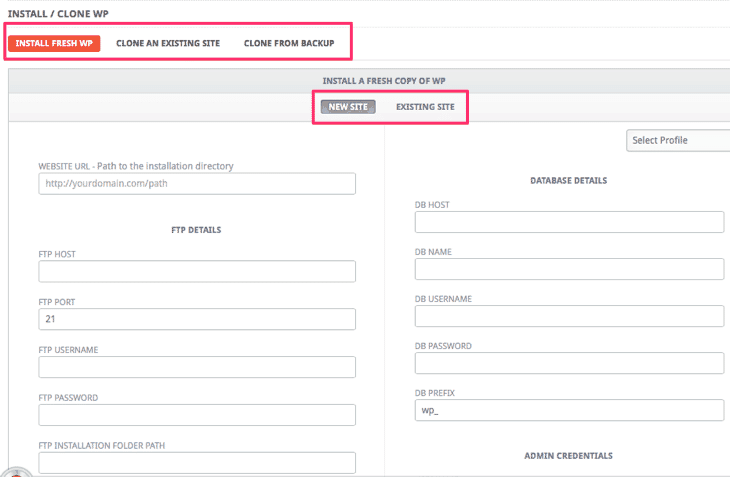The width and height of the screenshot is (730, 477).
Task: Click the DB NAME label
Action: coord(433,252)
